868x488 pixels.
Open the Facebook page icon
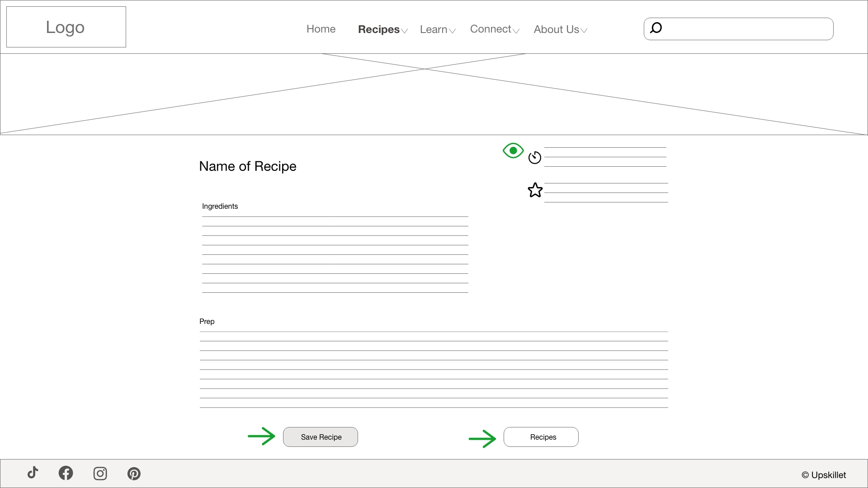(x=66, y=473)
